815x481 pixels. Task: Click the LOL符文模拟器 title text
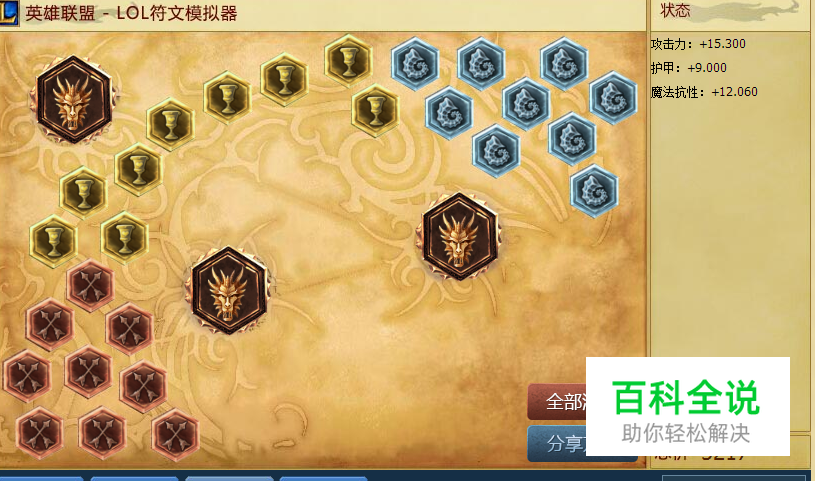(x=177, y=13)
